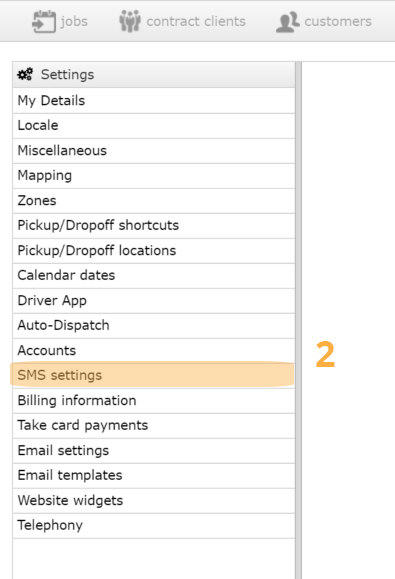The height and width of the screenshot is (579, 395).
Task: Select Zones in the settings list
Action: click(154, 201)
